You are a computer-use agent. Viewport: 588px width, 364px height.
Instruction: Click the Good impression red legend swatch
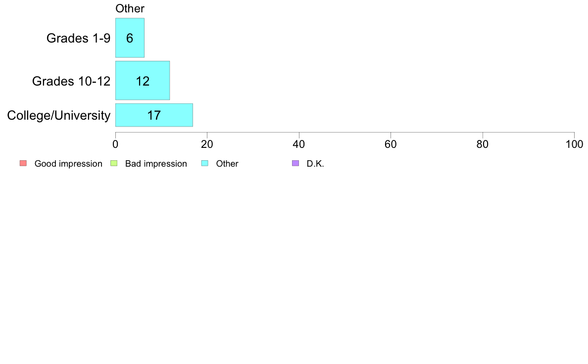[23, 163]
